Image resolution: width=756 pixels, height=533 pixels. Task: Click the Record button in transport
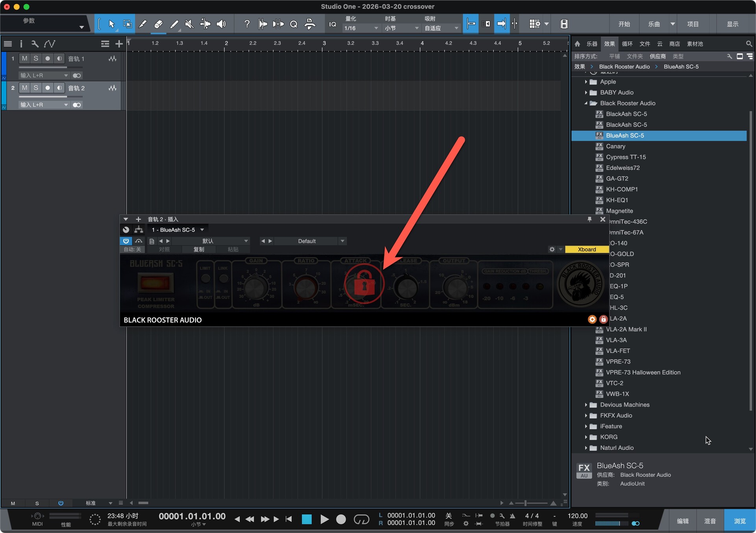[341, 519]
